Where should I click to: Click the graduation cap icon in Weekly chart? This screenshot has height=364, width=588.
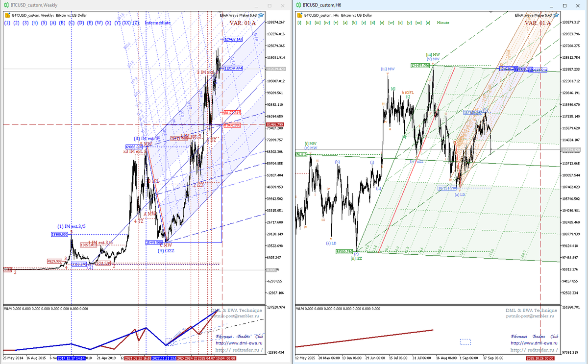262,15
